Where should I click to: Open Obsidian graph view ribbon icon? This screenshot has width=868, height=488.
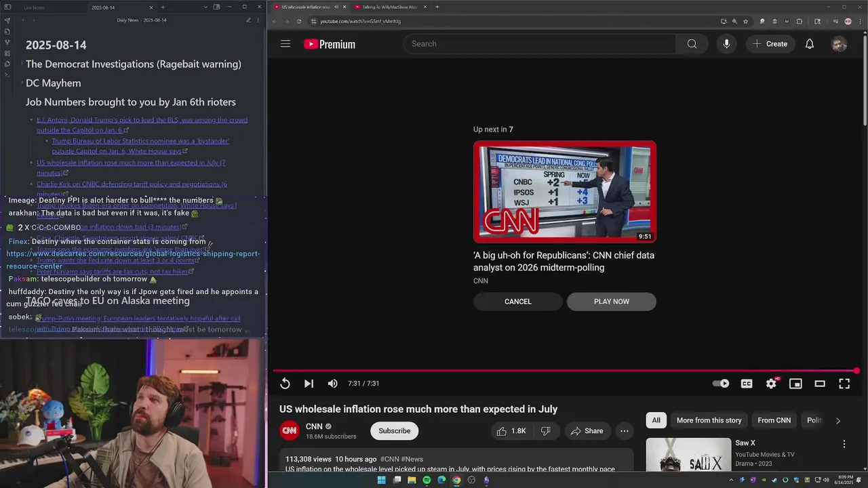[7, 42]
